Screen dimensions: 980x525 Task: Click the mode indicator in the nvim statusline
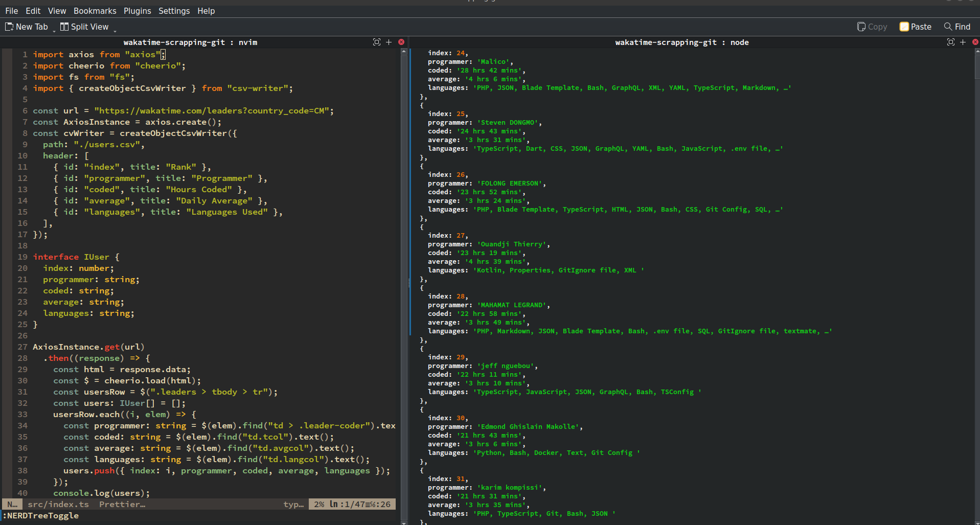click(11, 504)
